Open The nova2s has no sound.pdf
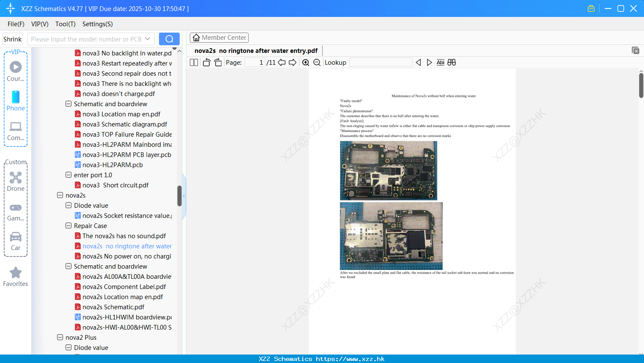 [x=124, y=236]
